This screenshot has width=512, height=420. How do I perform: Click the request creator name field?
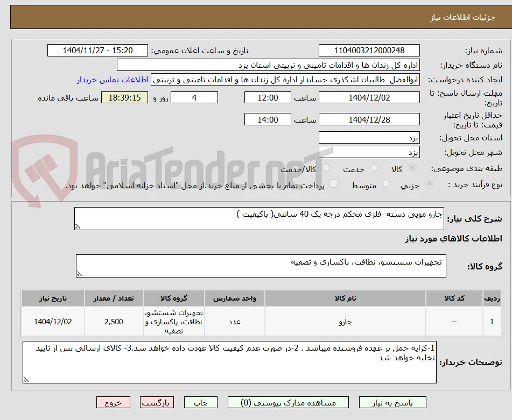click(x=285, y=80)
